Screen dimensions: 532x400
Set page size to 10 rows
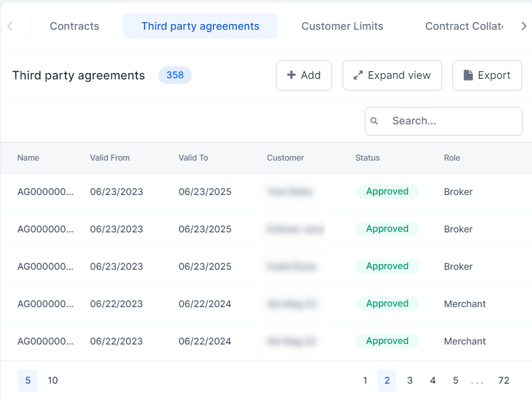point(53,381)
